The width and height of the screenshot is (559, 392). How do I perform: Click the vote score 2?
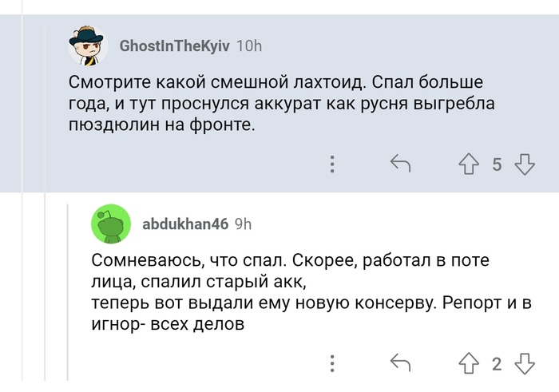(497, 364)
